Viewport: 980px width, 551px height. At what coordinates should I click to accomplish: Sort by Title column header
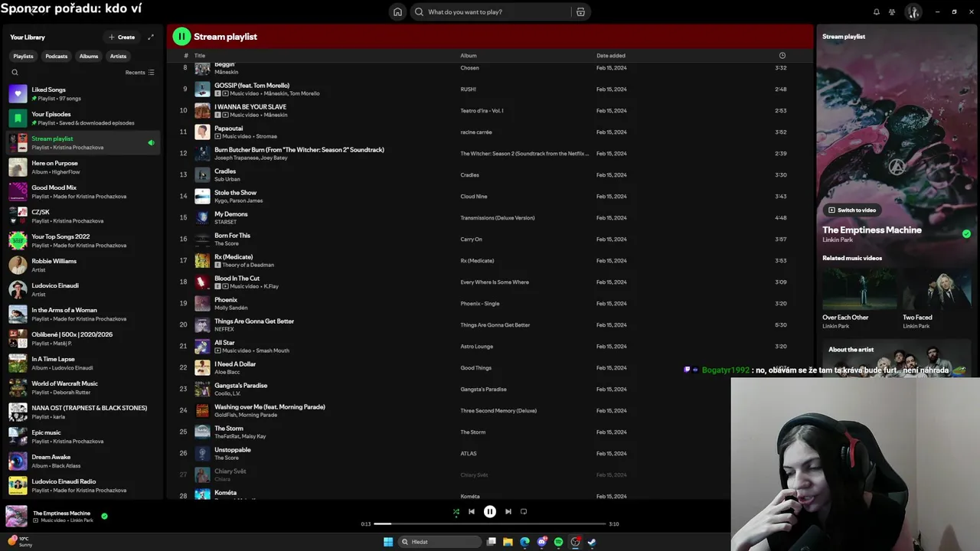(200, 55)
